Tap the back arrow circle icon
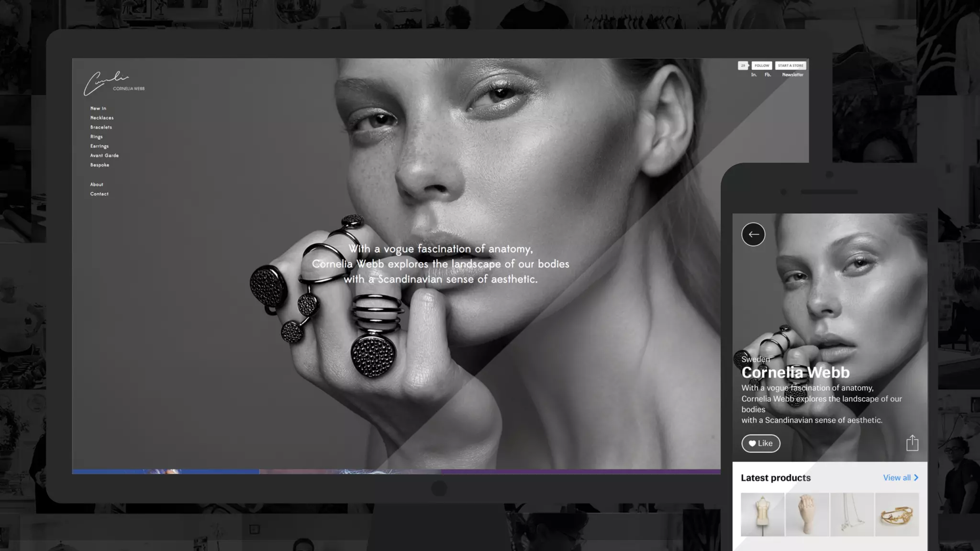 coord(753,234)
